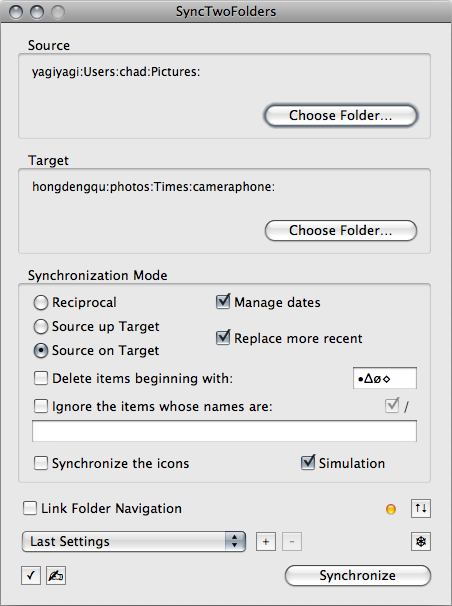
Task: Toggle the small checkbox beside the slash
Action: point(392,405)
